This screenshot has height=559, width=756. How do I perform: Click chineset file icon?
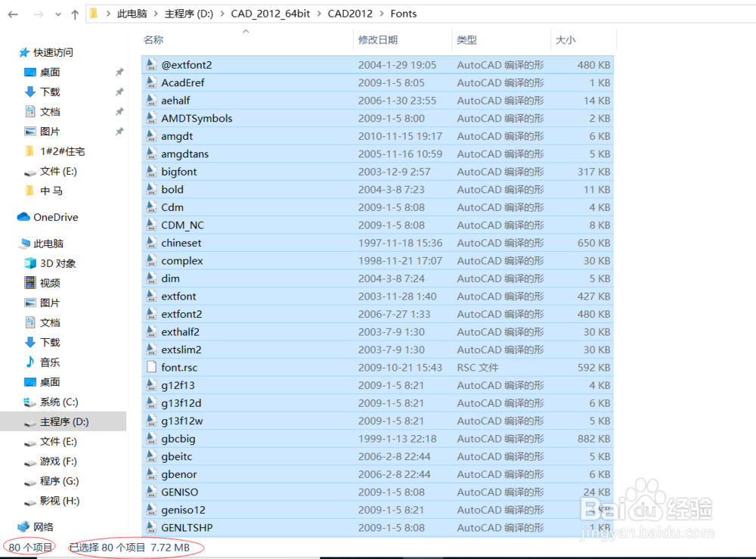pos(151,243)
